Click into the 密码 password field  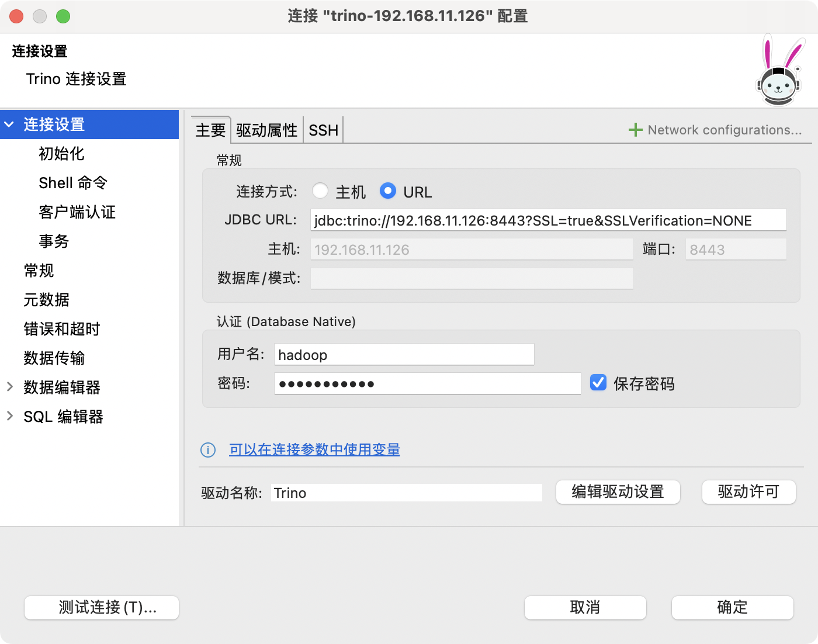(x=428, y=384)
